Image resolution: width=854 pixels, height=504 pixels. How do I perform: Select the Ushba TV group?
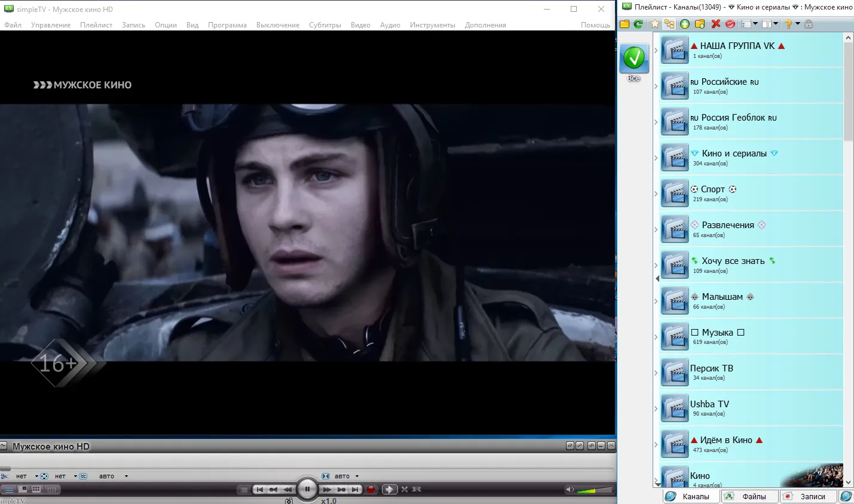click(751, 408)
